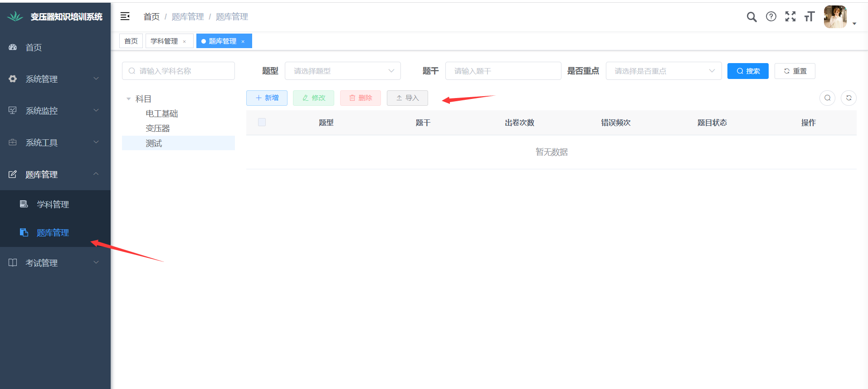Screen dimensions: 868x389
Task: Collapse the 题库管理 menu chevron
Action: coord(96,174)
